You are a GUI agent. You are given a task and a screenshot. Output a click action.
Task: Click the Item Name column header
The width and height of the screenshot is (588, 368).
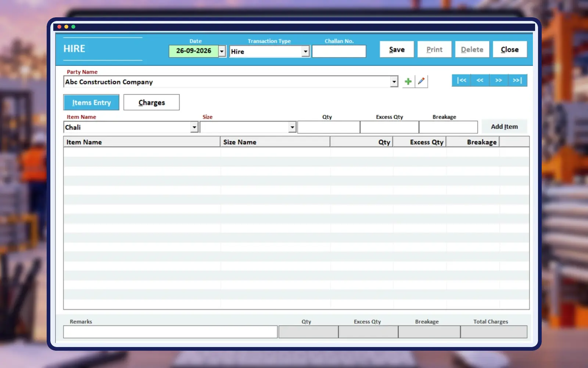142,142
